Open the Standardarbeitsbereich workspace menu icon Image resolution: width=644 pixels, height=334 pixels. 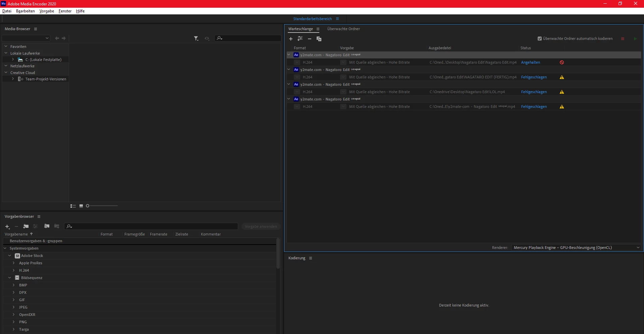(337, 19)
